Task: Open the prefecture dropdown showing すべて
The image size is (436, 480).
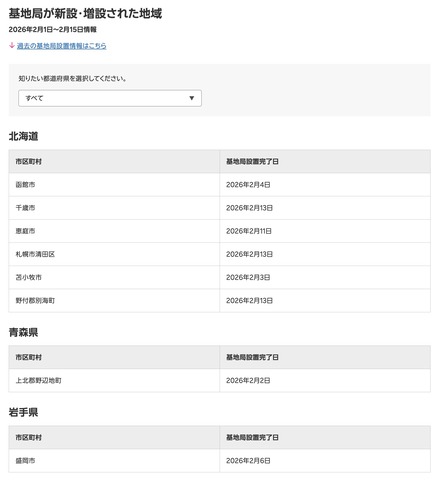Action: click(x=110, y=98)
